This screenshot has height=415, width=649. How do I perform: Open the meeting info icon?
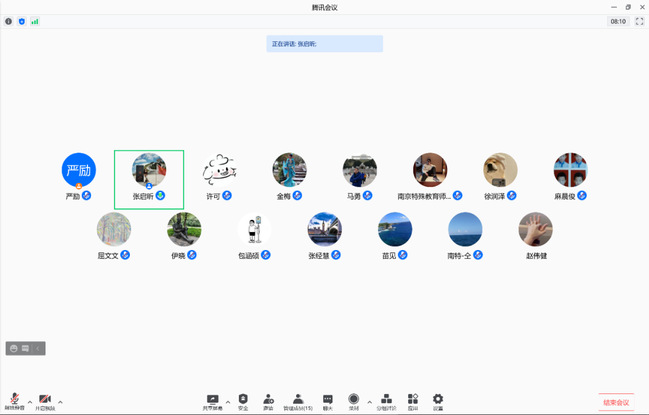tap(9, 21)
